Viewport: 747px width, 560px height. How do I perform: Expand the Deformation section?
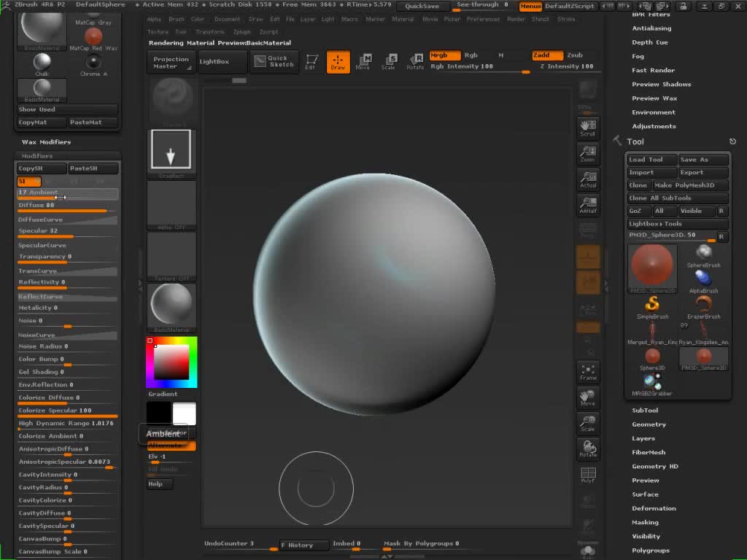pyautogui.click(x=654, y=508)
